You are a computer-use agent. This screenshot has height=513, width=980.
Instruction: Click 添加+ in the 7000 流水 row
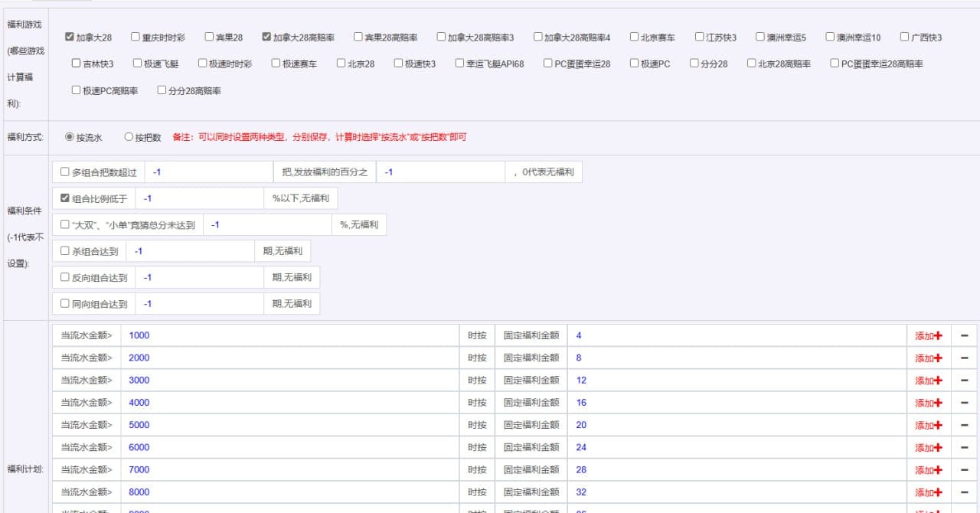[929, 469]
